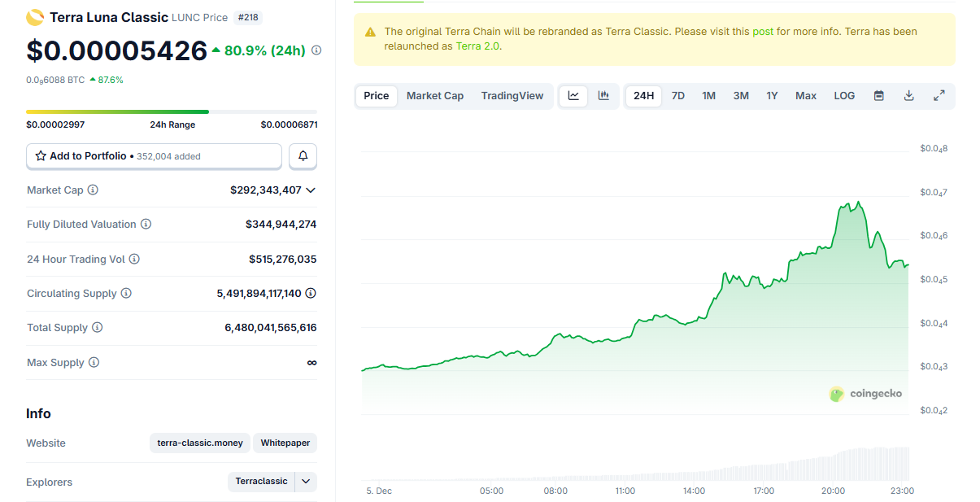Click the price alert bell icon
This screenshot has height=502, width=980.
(303, 156)
